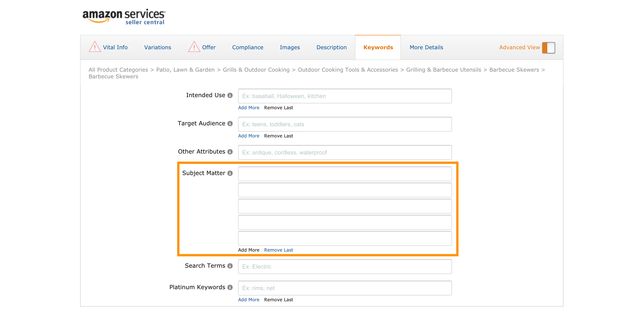Screen dimensions: 644x312
Task: Click the Platinum Keywords info icon
Action: coord(230,287)
